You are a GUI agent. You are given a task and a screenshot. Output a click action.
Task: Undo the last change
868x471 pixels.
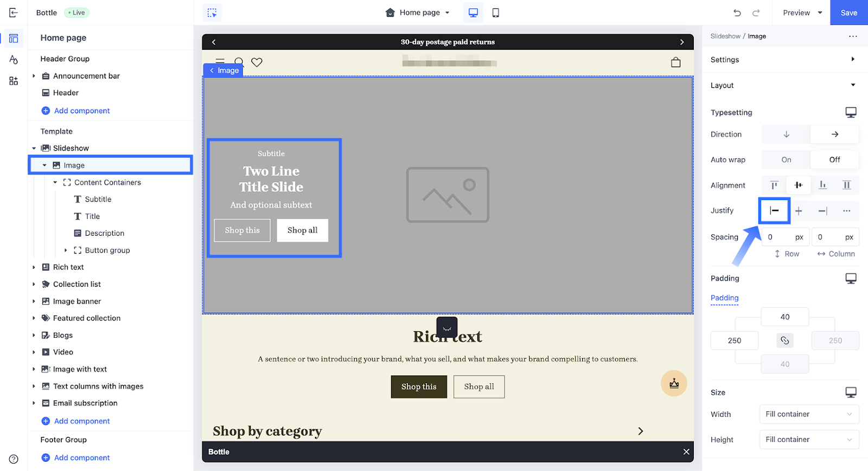(737, 12)
